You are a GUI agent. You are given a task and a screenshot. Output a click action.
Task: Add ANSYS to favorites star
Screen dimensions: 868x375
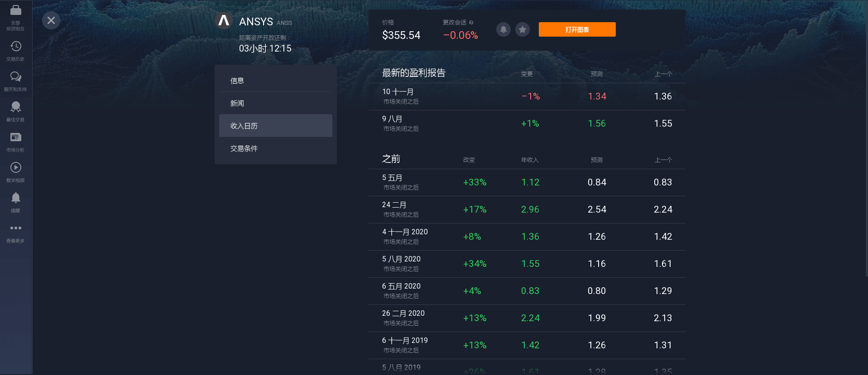tap(523, 29)
